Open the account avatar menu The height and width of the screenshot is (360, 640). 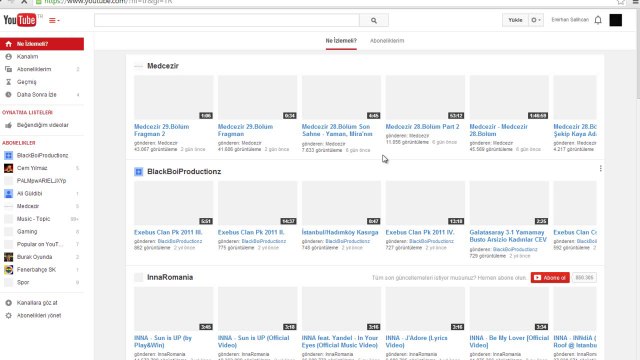[x=616, y=20]
